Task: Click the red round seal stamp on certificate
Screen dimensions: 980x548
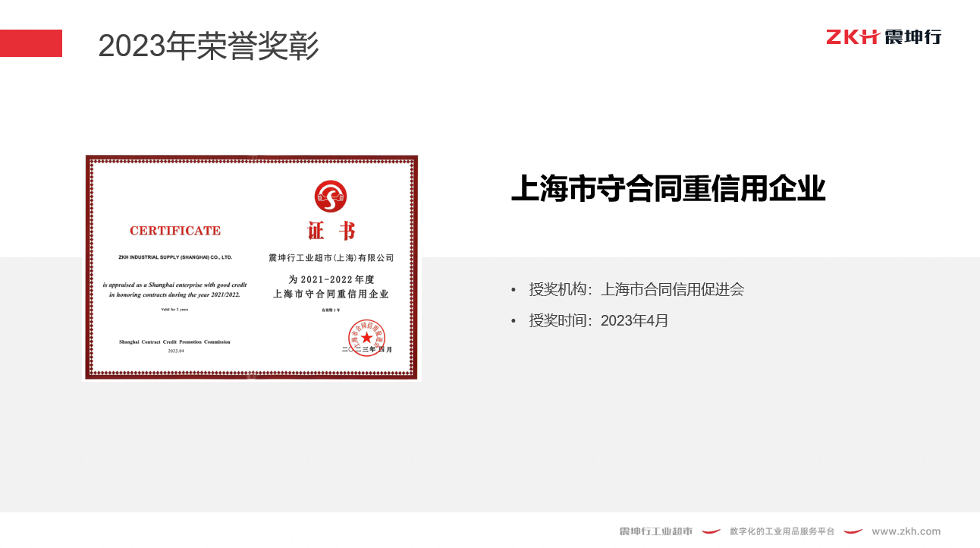Action: (367, 338)
